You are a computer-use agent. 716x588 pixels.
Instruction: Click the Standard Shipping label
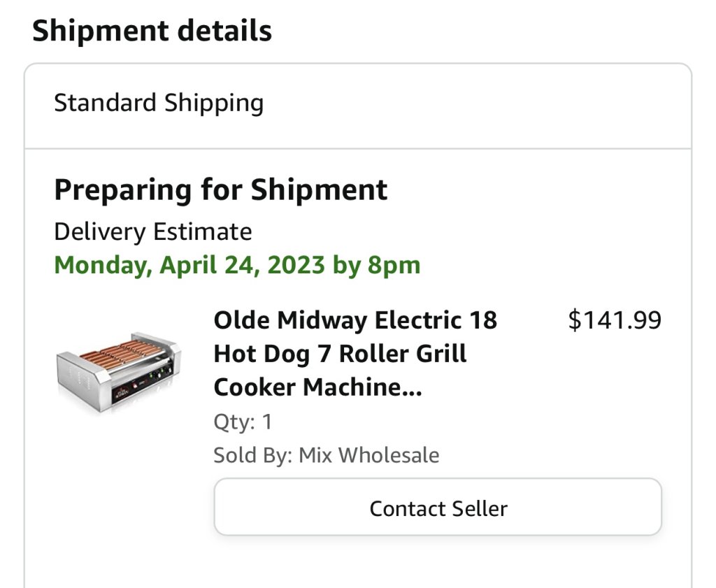pos(159,103)
